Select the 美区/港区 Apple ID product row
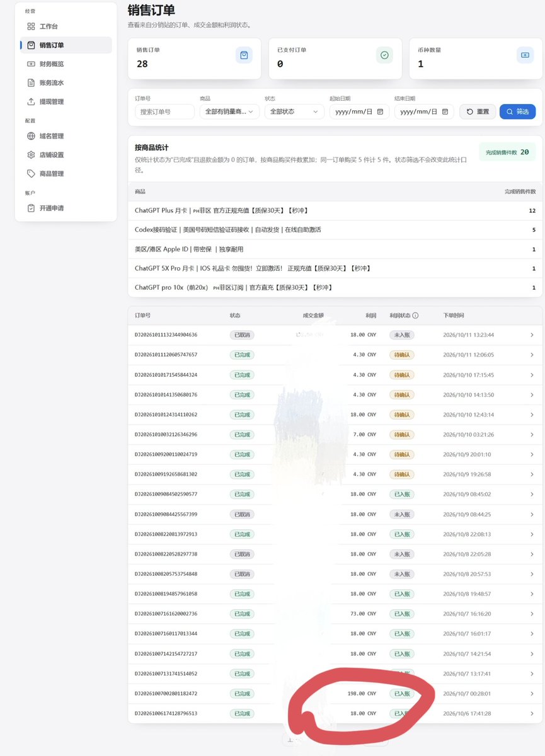 tap(335, 249)
